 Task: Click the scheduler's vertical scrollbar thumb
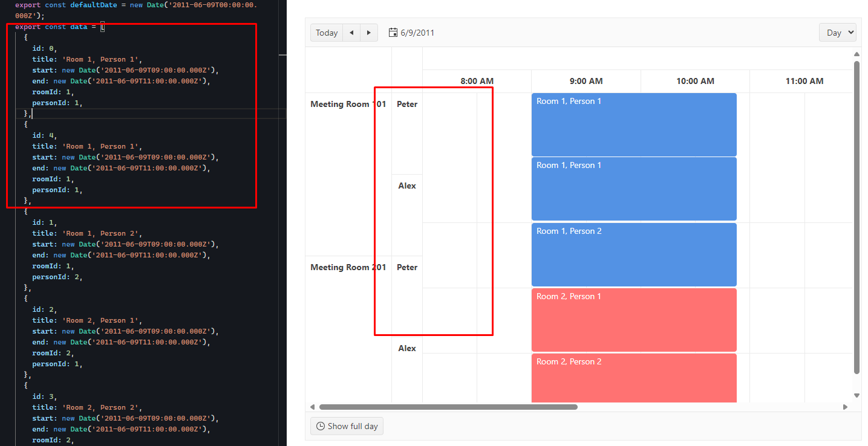click(857, 218)
